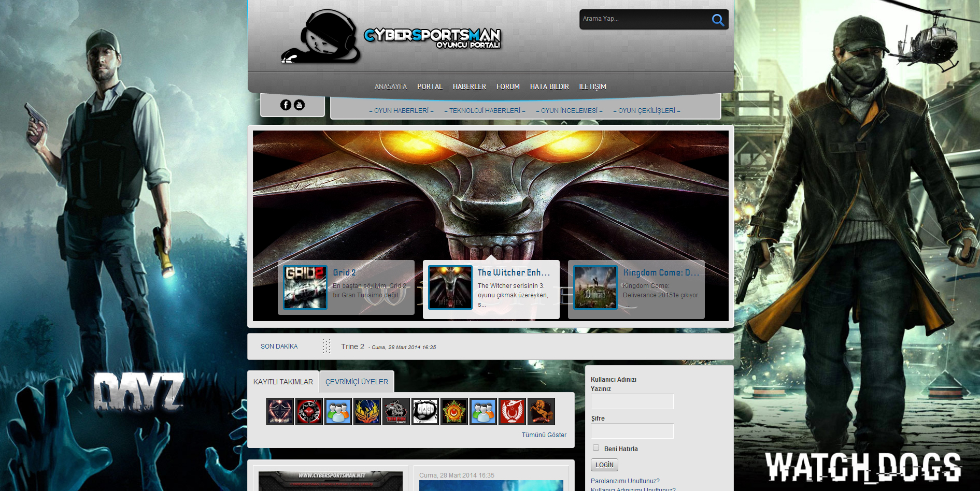Open OYUN HABERLERİ category link

(x=401, y=111)
